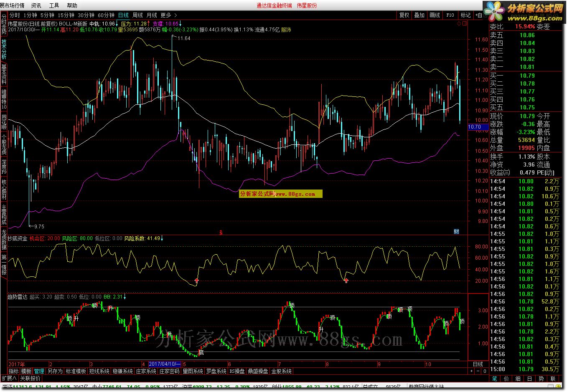Viewport: 567px width, 392px height.
Task: Toggle the 压力 indicator arrow
Action: 149,24
